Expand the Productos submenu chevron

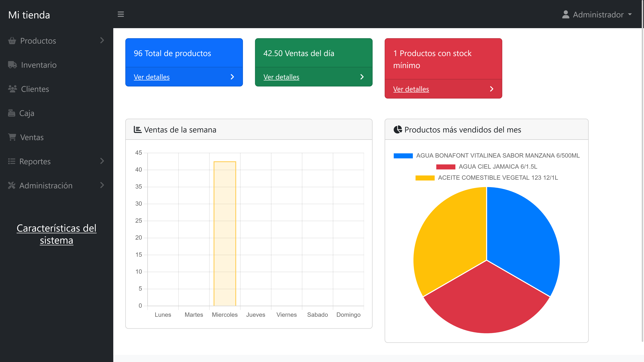102,40
